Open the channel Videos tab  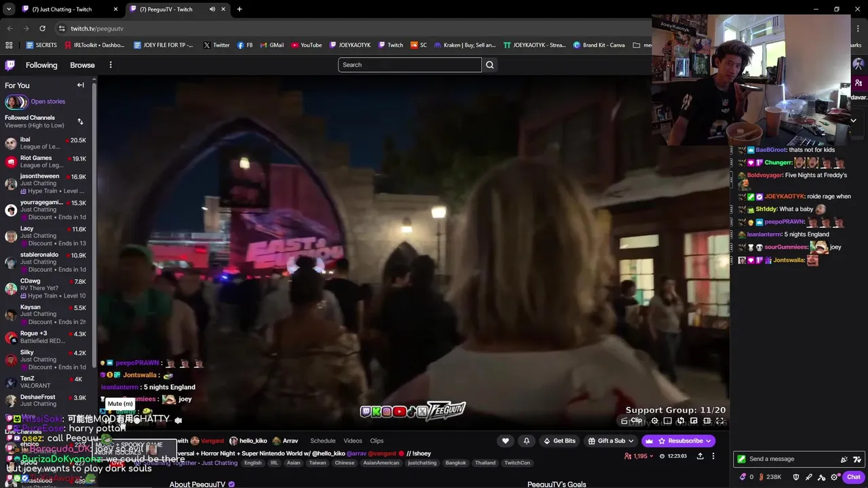click(353, 441)
